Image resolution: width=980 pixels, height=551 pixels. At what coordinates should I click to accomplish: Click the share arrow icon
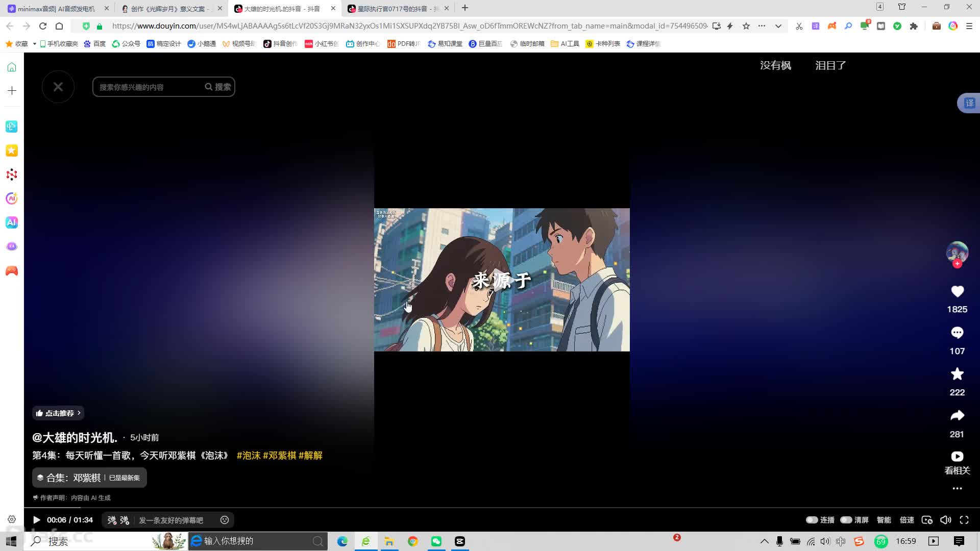[x=957, y=416]
